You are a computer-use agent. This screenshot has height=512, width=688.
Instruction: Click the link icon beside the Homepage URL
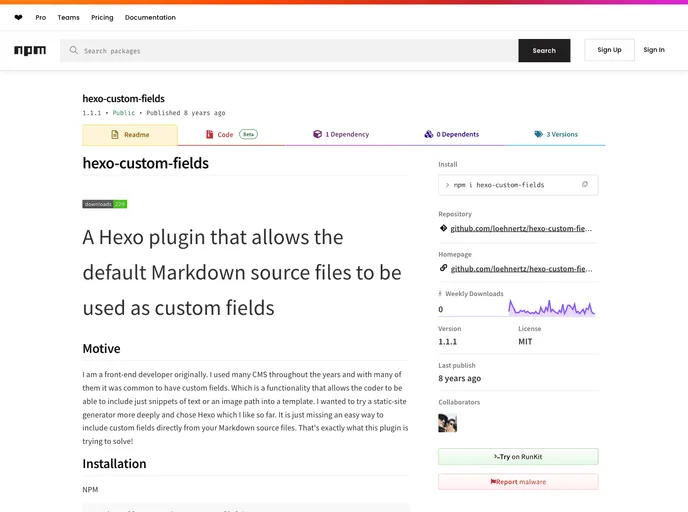[x=443, y=268]
